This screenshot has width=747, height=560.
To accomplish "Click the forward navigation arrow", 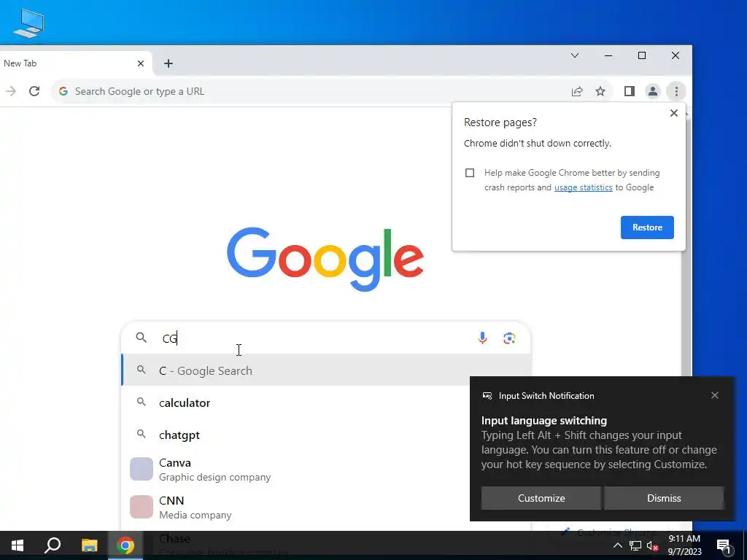I will click(x=10, y=91).
